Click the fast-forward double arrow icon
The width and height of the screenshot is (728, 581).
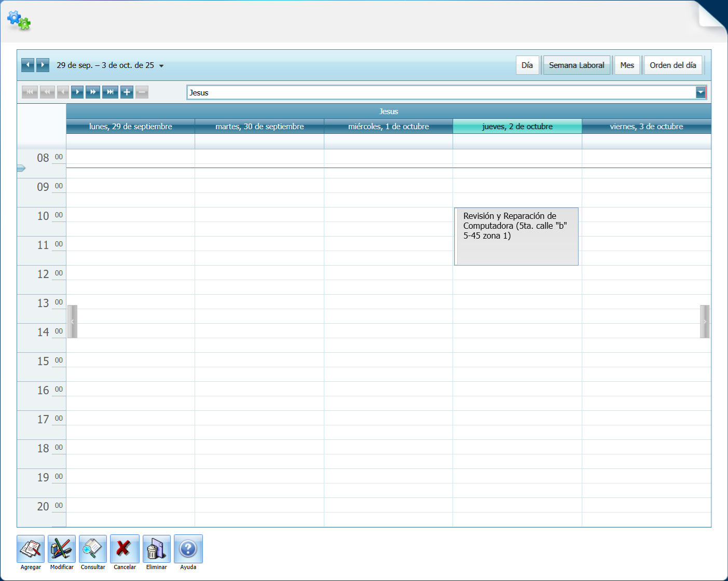pos(93,92)
